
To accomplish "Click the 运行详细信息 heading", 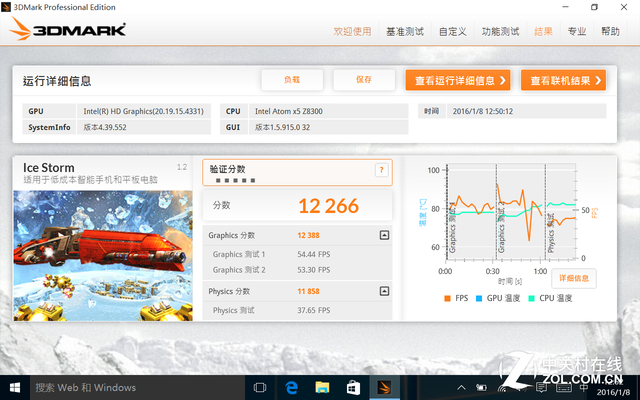I will [57, 81].
